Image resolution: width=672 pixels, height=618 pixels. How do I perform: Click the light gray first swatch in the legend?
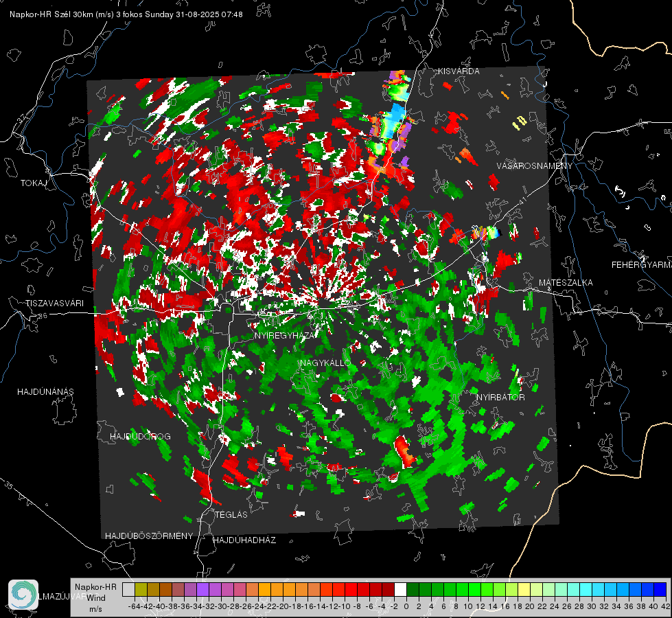(128, 590)
